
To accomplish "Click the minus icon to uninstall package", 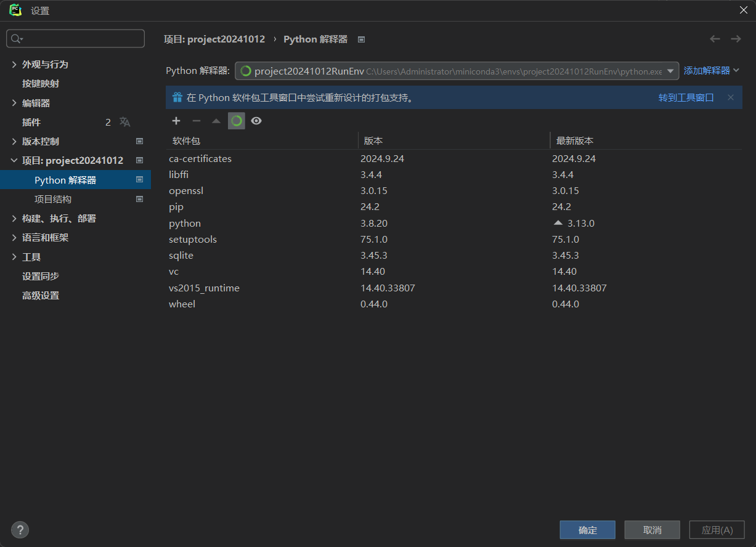I will [197, 121].
